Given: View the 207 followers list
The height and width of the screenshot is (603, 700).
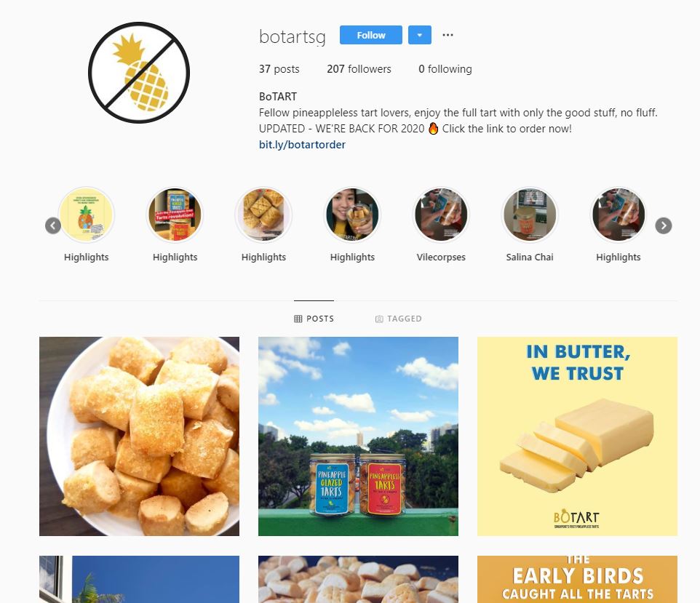Looking at the screenshot, I should tap(359, 69).
